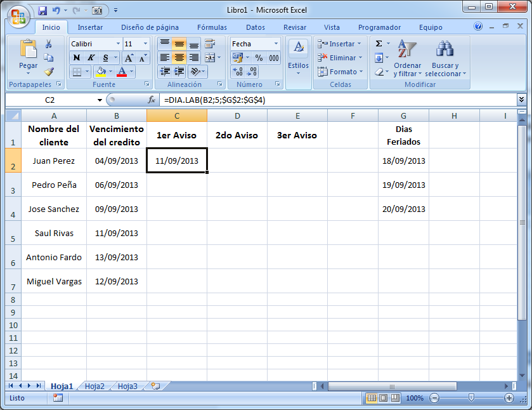Toggle underline S formatting
Viewport: 532px width, 410px height.
coord(105,58)
